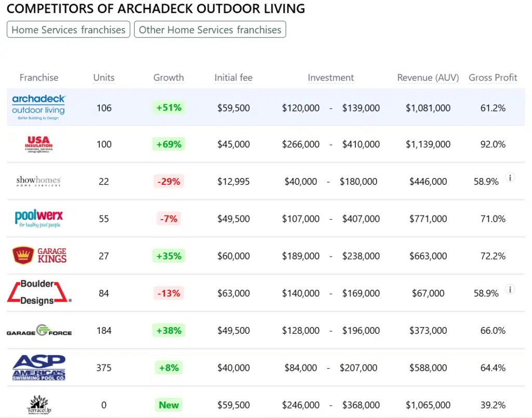Open the Boulder Designs logo

[x=39, y=293]
